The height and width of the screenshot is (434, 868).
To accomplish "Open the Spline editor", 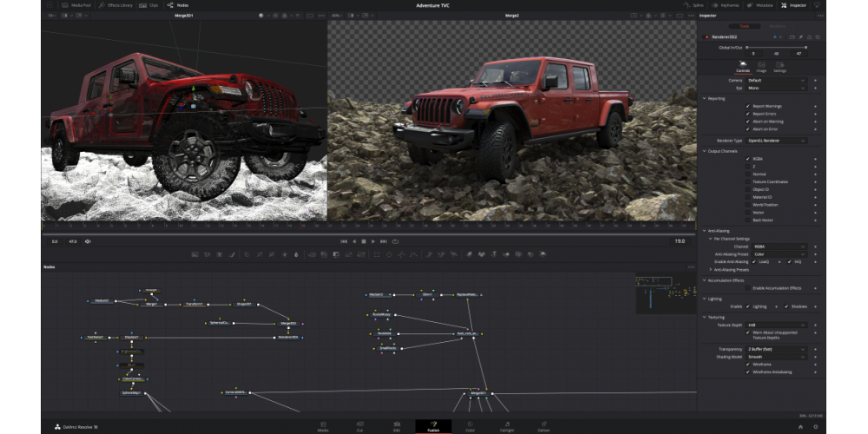I will (694, 5).
